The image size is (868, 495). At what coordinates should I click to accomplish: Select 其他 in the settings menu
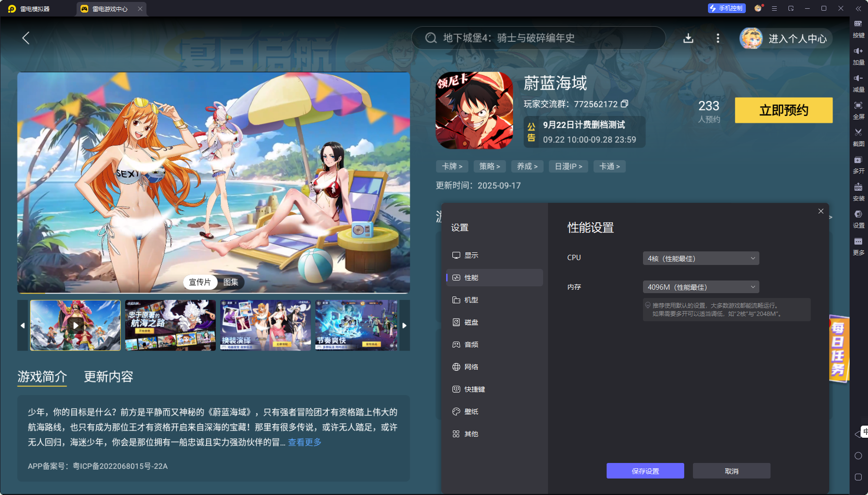coord(495,434)
